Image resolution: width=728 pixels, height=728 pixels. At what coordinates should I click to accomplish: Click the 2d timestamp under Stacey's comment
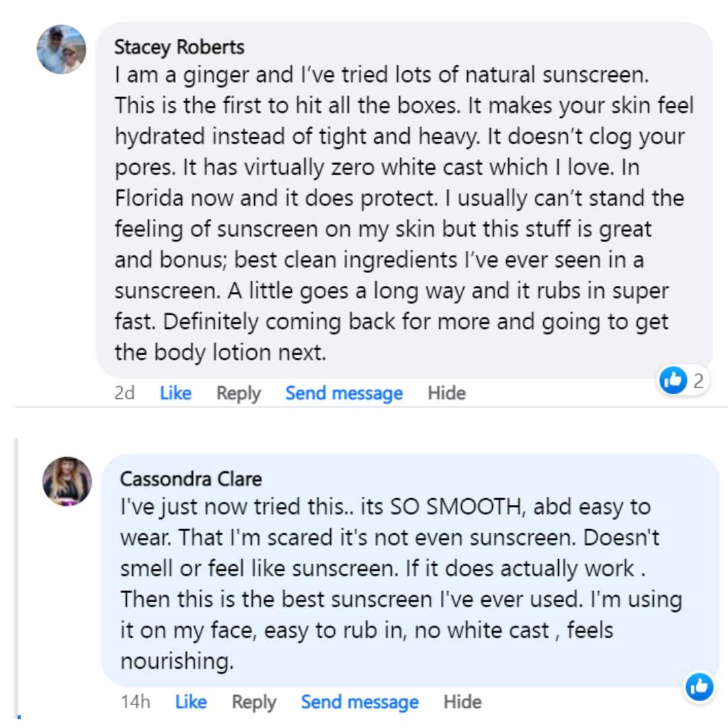pyautogui.click(x=125, y=393)
